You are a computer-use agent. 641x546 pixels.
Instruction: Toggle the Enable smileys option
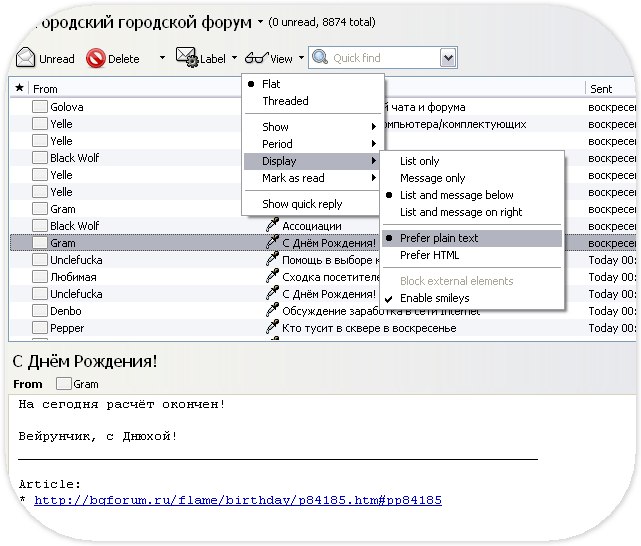(x=434, y=298)
